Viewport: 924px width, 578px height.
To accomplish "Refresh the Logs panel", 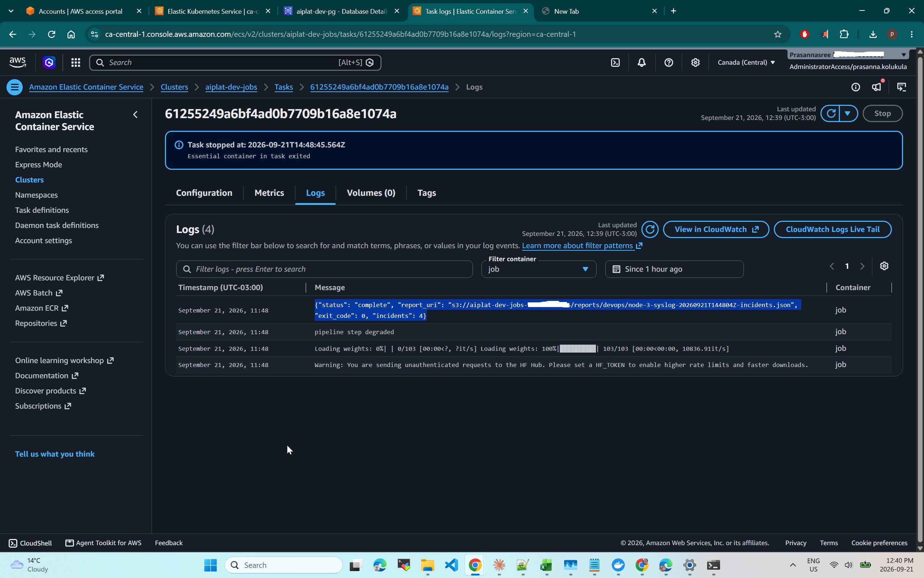I will click(x=650, y=229).
